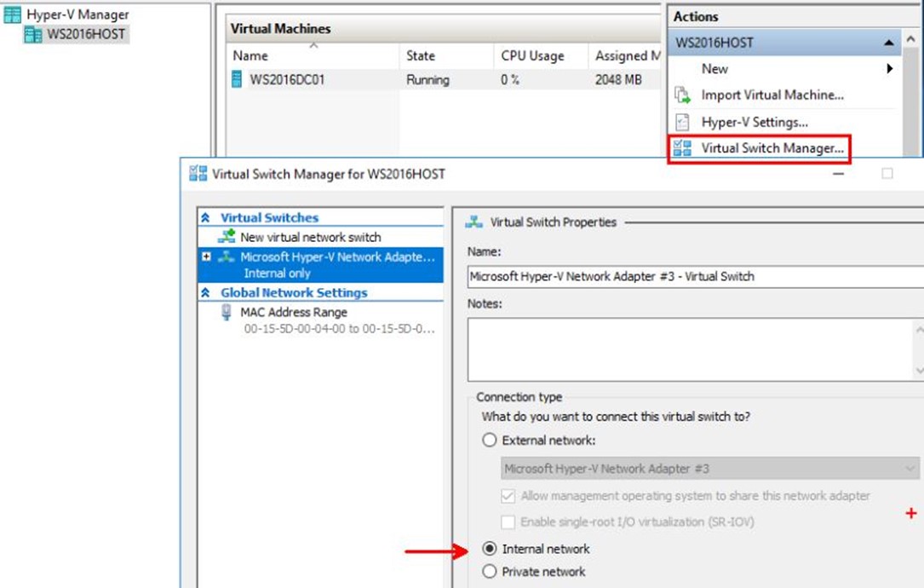Select Hyper-V Manager root node

click(77, 14)
